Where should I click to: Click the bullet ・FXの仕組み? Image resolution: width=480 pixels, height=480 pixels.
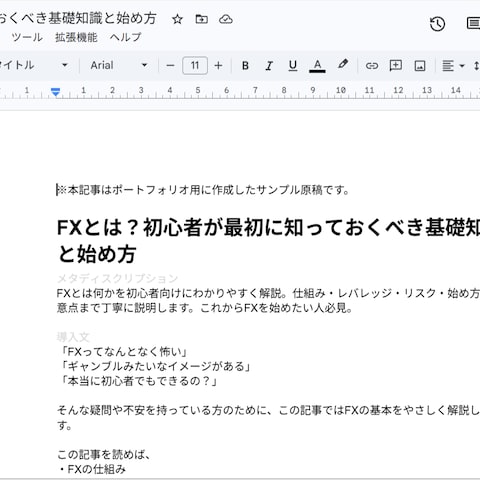(x=91, y=469)
